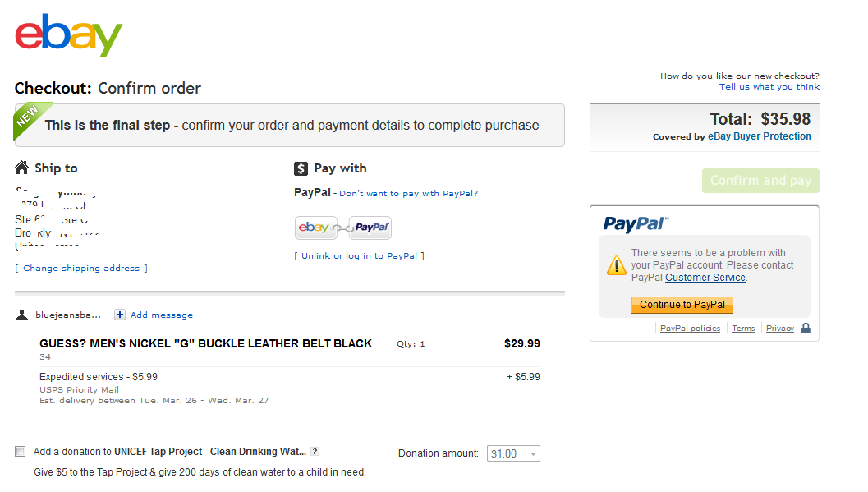Screen dimensions: 868x492
Task: Click the padlock security icon
Action: 806,329
